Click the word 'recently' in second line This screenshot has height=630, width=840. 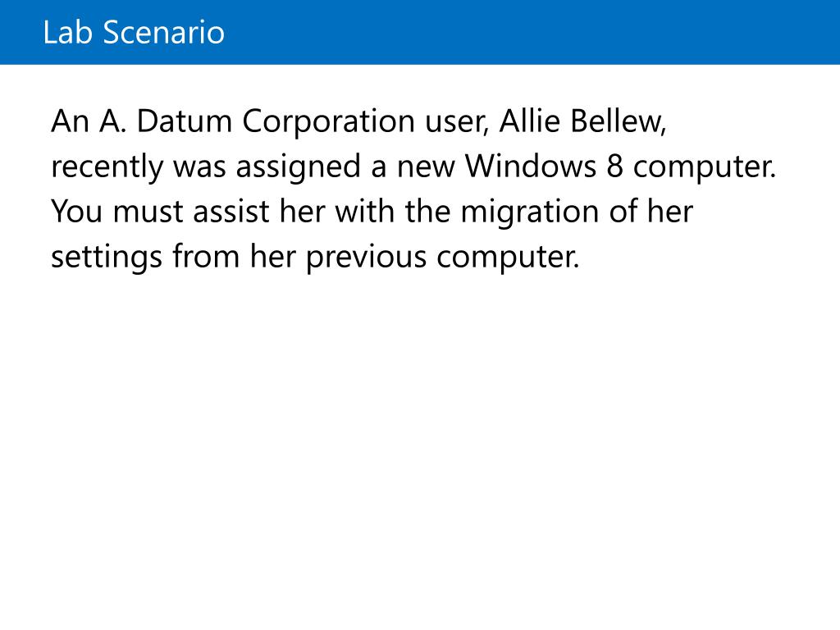[x=107, y=168]
